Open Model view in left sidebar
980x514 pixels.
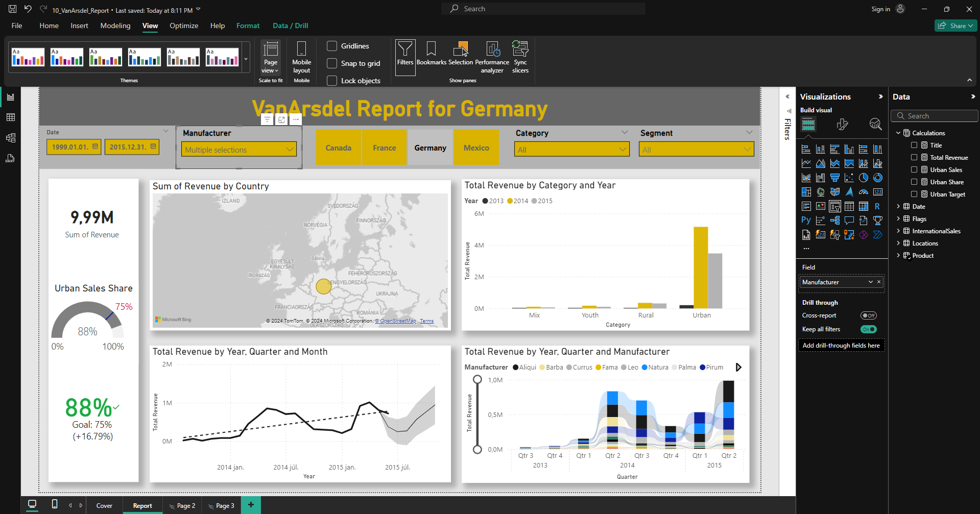tap(10, 138)
